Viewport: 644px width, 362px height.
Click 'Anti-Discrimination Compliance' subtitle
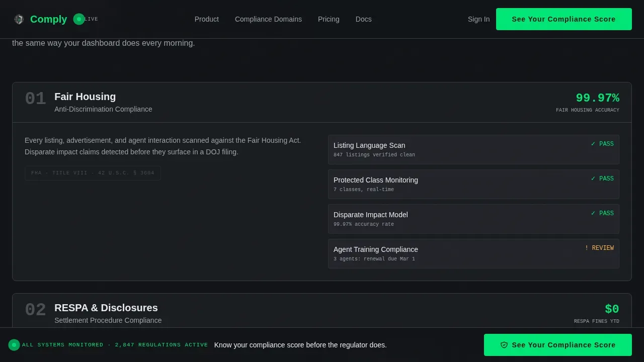(x=103, y=109)
